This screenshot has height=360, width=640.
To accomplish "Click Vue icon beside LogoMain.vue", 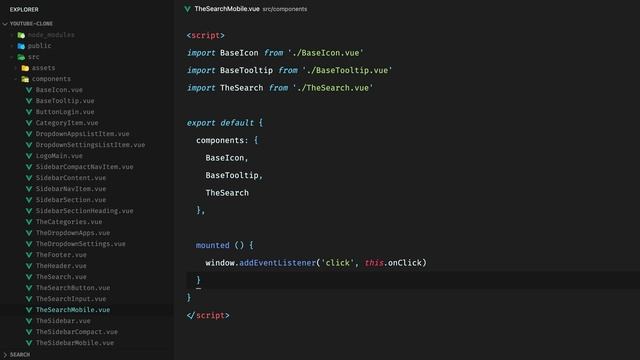I will point(29,156).
